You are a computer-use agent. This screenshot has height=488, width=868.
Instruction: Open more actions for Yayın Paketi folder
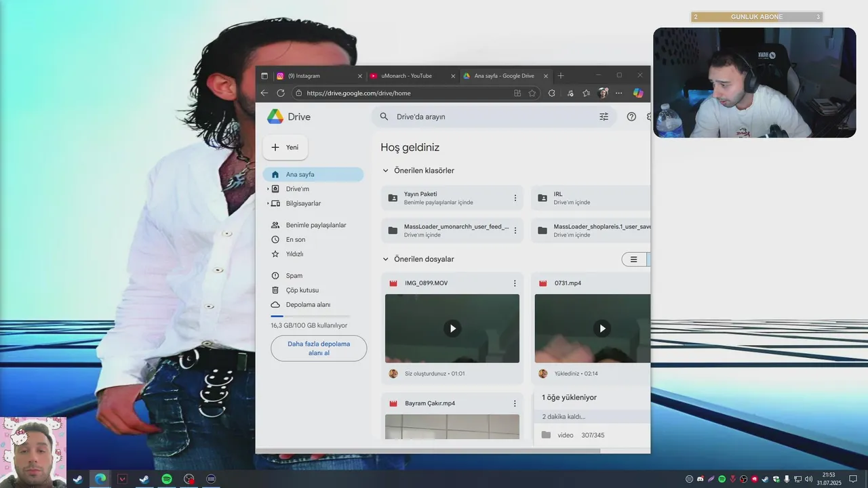pyautogui.click(x=515, y=198)
